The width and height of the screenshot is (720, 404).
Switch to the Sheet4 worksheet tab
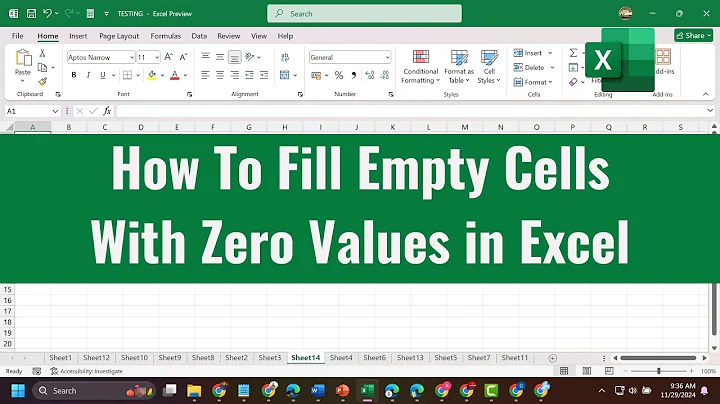(x=341, y=358)
